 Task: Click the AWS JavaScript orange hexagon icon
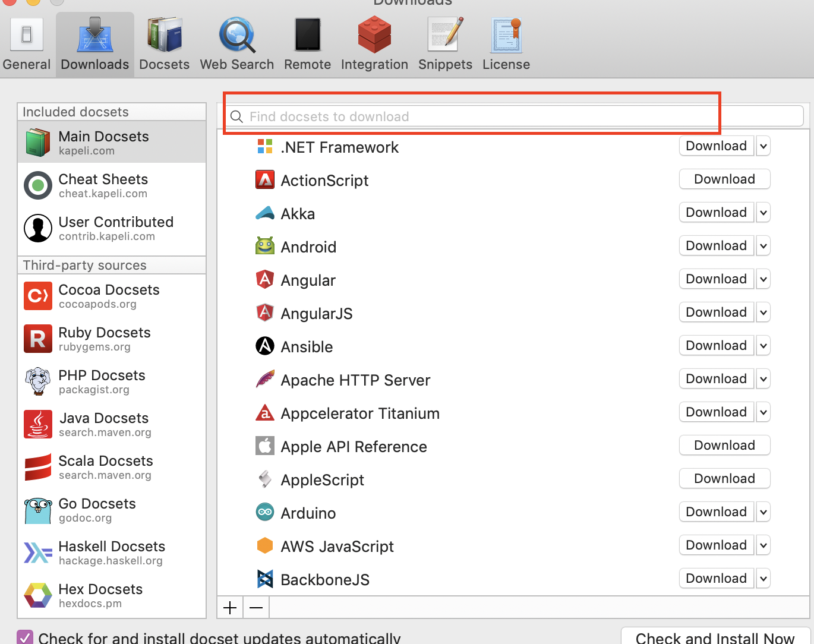tap(265, 545)
